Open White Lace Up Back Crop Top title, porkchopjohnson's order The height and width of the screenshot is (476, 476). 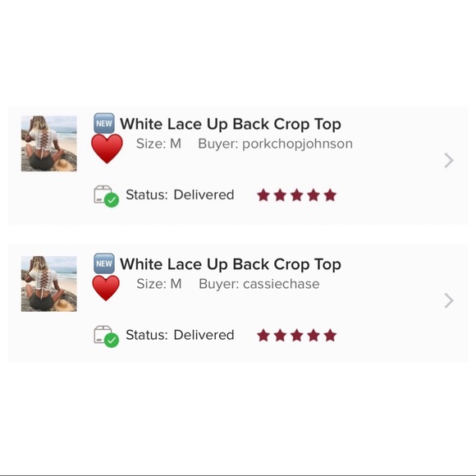pyautogui.click(x=231, y=124)
